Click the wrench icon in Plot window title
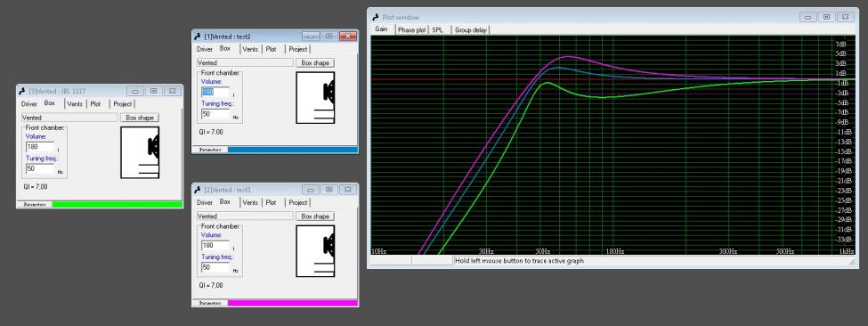868x326 pixels. (376, 17)
